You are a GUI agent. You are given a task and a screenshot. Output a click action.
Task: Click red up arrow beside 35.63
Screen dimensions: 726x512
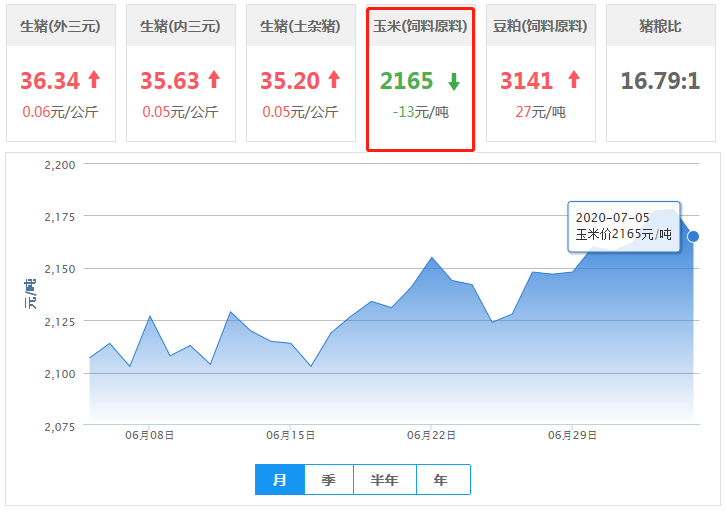[x=213, y=80]
